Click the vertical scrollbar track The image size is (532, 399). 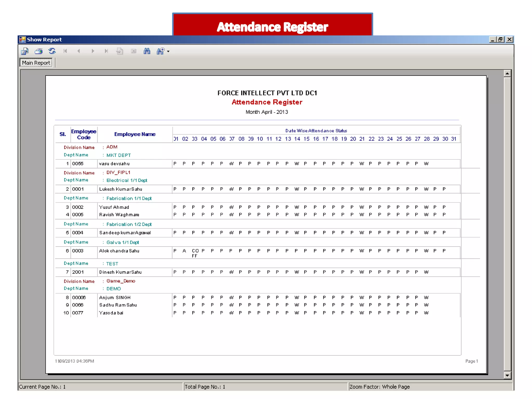(x=507, y=223)
